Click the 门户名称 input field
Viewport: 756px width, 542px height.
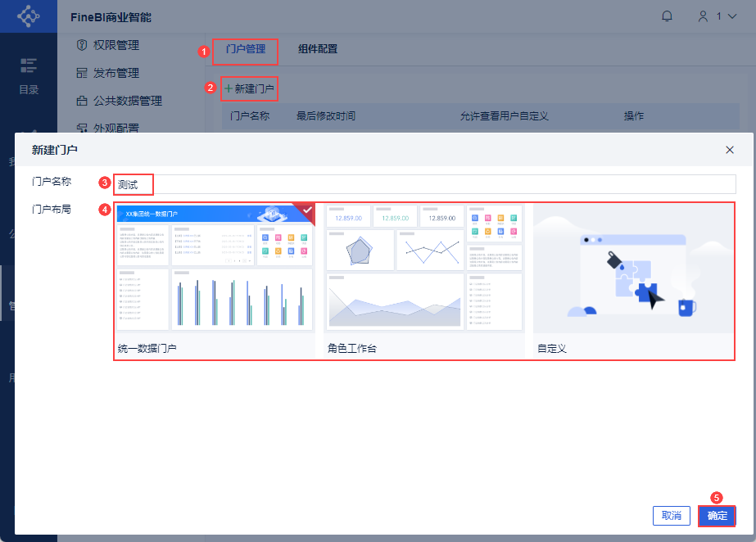click(425, 184)
